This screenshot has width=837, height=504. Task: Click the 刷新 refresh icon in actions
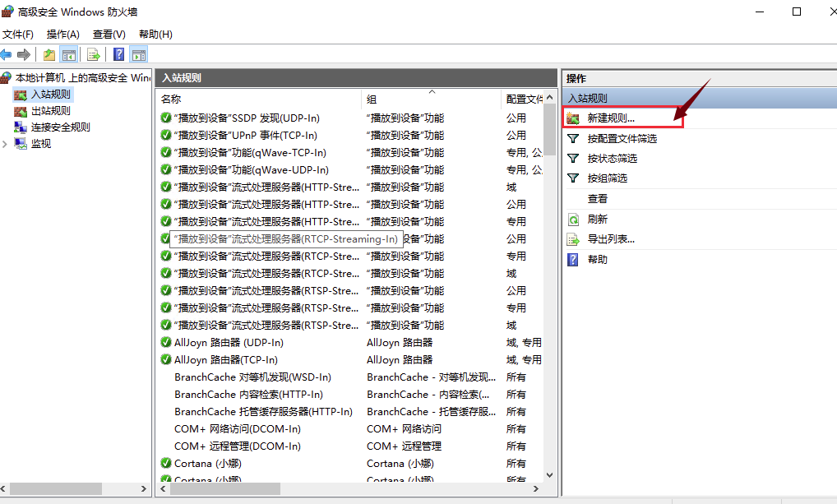[573, 220]
